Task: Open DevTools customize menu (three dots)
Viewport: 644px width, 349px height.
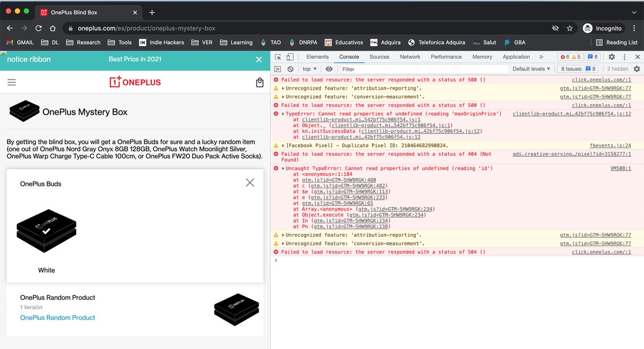Action: click(x=624, y=56)
